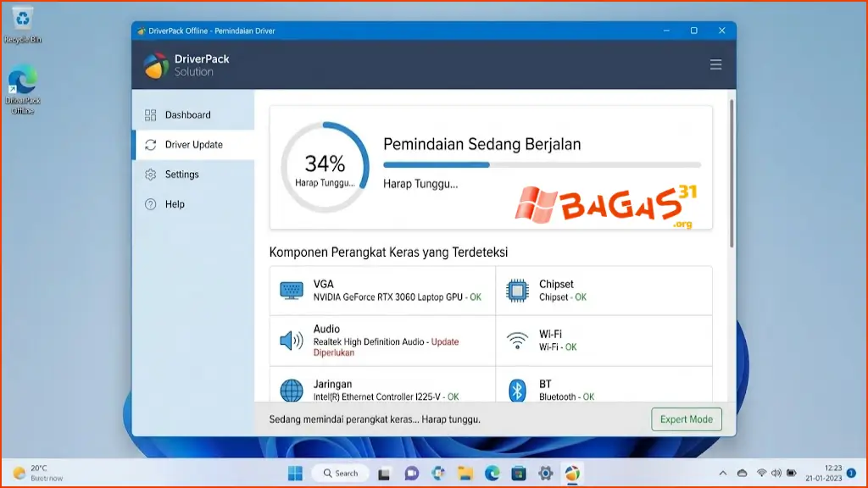Click 'Pemindaian Sedang Berjalan' heading
868x488 pixels.
pyautogui.click(x=482, y=144)
